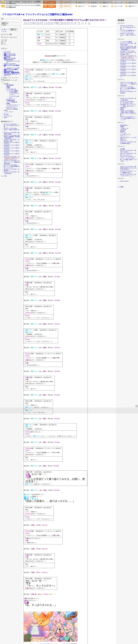Close the overlay banner with the X
This screenshot has width=138, height=644.
click(136, 406)
